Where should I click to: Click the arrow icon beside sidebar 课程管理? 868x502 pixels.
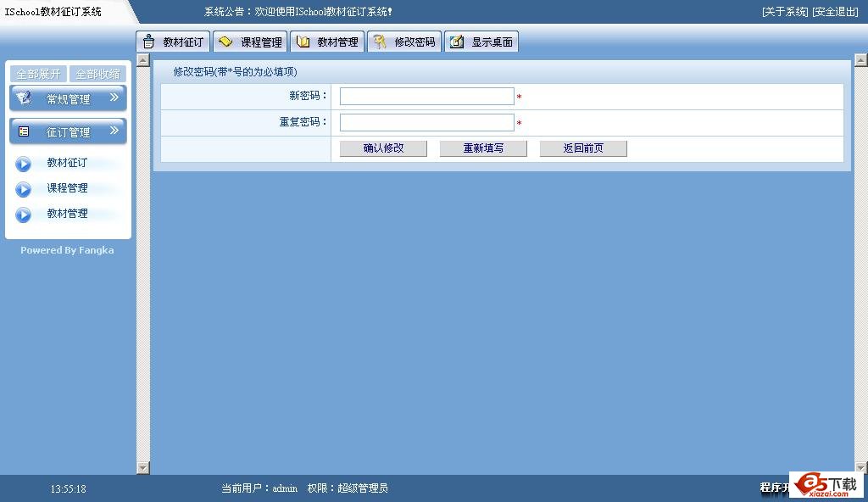pos(23,189)
